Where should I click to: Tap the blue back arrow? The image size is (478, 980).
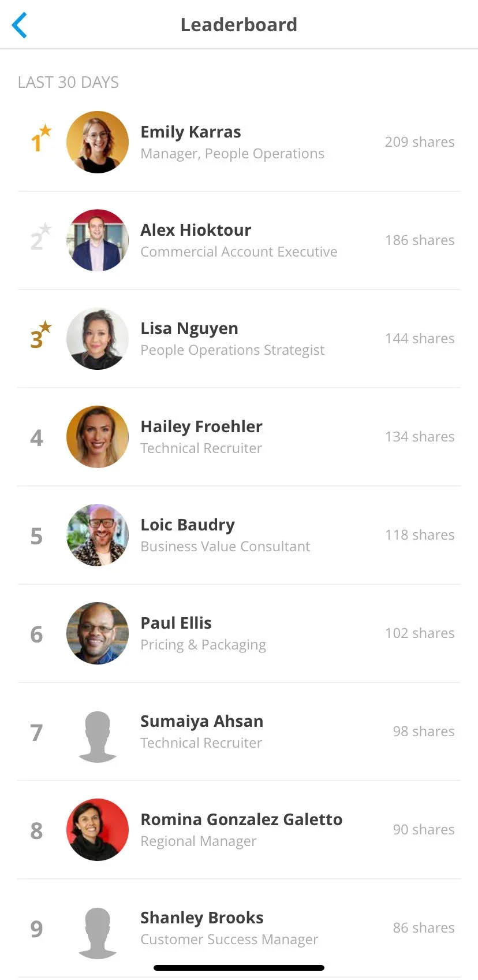[20, 25]
